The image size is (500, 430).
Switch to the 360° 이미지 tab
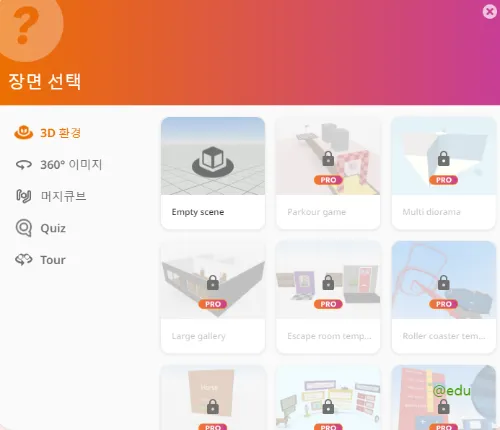tap(71, 165)
